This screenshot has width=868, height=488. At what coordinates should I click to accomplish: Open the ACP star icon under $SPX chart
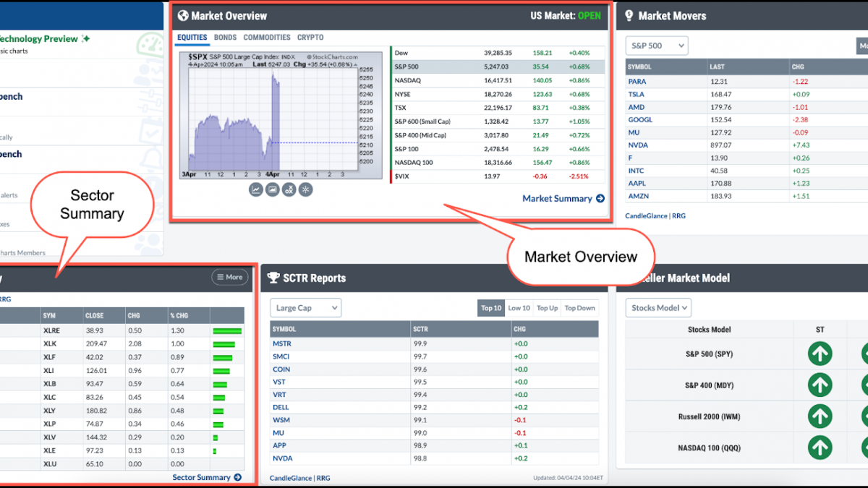click(x=305, y=189)
